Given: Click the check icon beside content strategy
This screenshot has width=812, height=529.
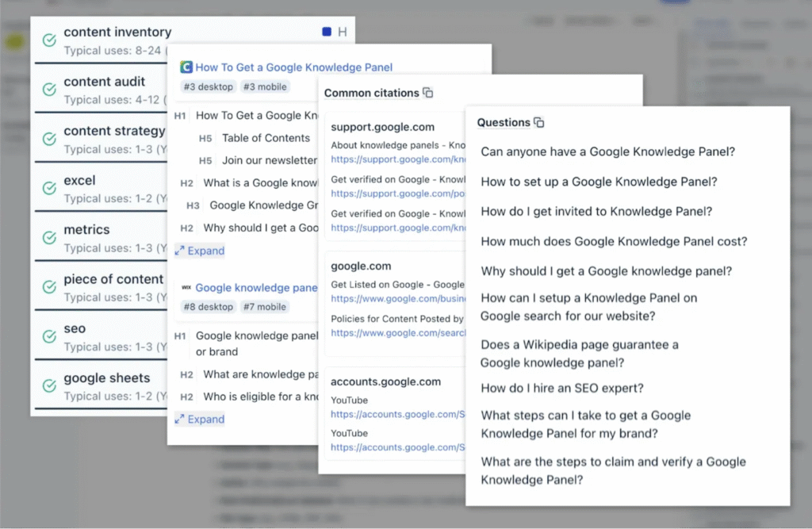Looking at the screenshot, I should point(50,139).
